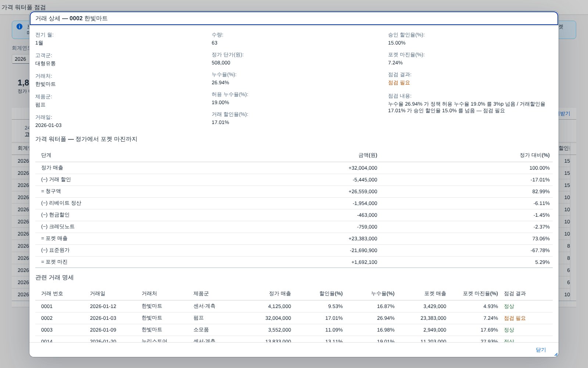
Task: Click the 정가 대비(%) column header
Action: click(535, 155)
